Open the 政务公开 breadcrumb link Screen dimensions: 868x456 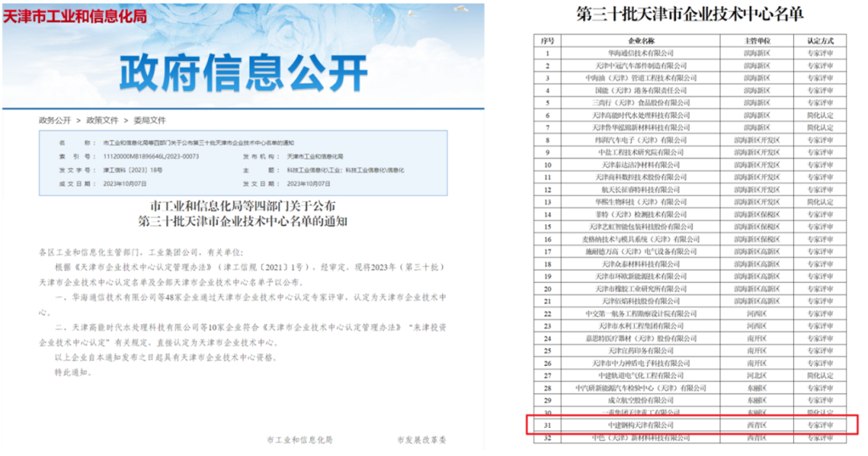tap(55, 121)
